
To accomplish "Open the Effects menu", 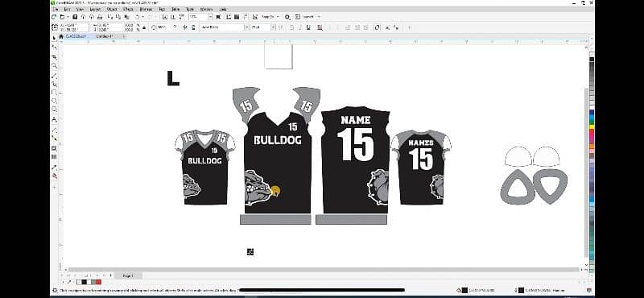I will pyautogui.click(x=128, y=9).
